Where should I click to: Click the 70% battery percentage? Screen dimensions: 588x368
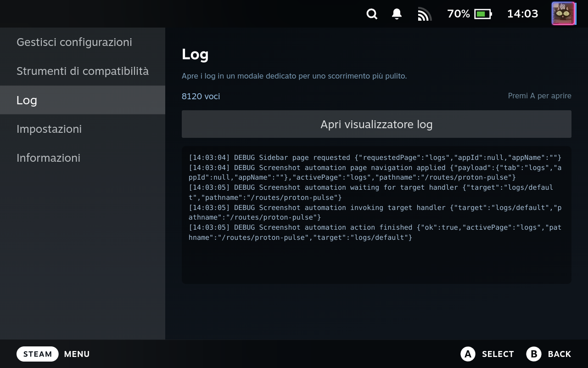tap(459, 14)
